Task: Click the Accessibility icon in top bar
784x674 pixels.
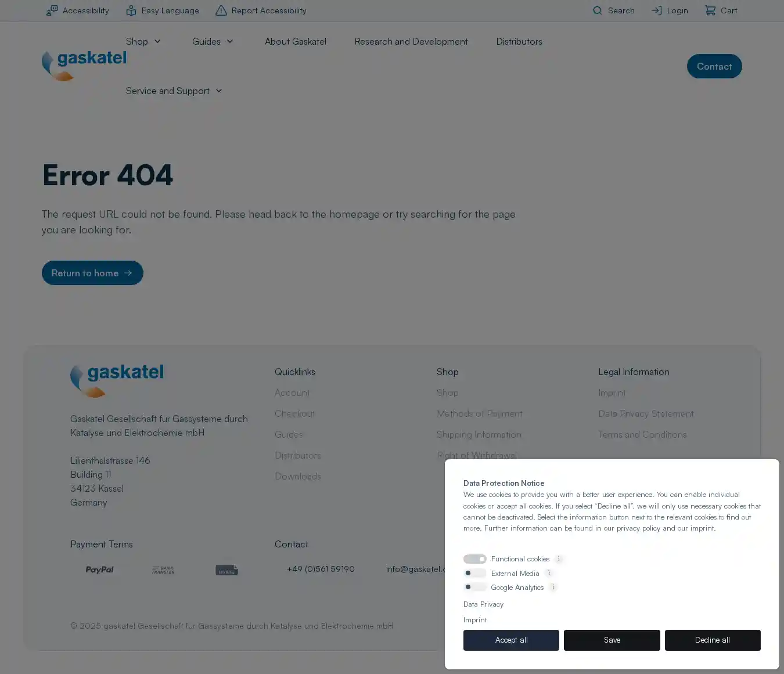Action: pos(52,10)
